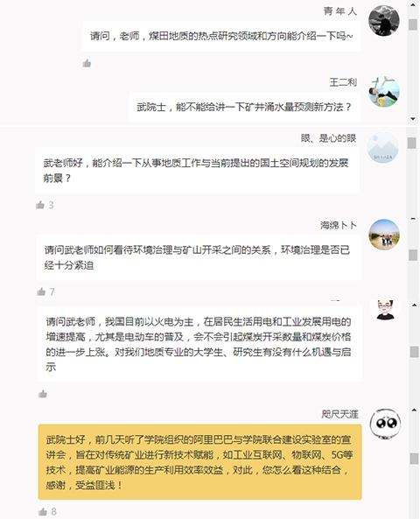
Task: Click scrollbar down arrow beside 王二利 comment
Action: pyautogui.click(x=413, y=118)
